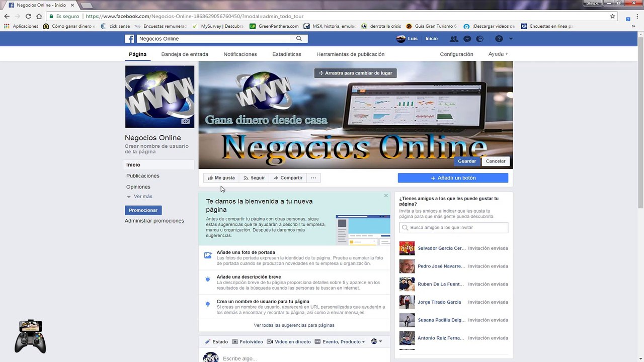This screenshot has height=362, width=644.
Task: Click the Chrome home icon
Action: (39, 16)
